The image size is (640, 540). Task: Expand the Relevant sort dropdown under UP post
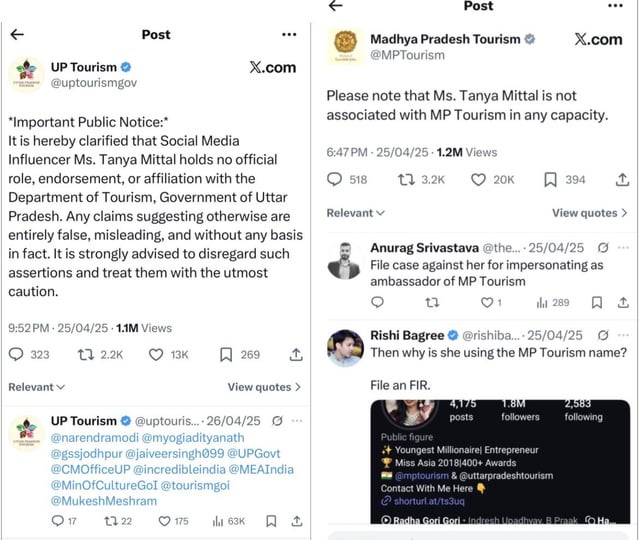(37, 387)
